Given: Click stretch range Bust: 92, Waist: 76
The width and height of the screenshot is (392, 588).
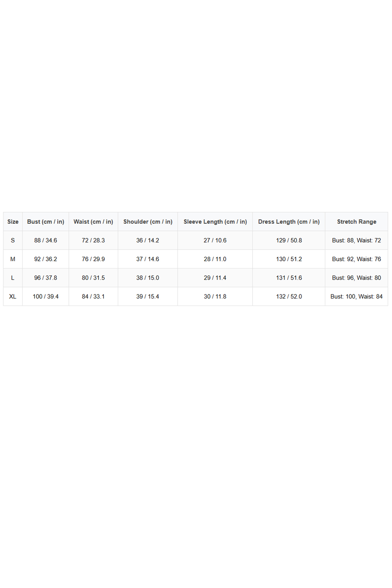Looking at the screenshot, I should (x=356, y=259).
